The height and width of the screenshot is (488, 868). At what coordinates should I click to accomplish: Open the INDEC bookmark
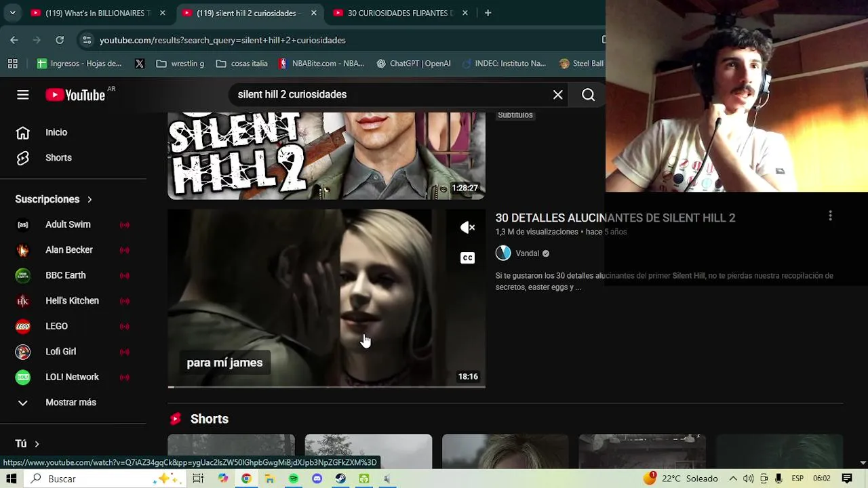[x=504, y=64]
